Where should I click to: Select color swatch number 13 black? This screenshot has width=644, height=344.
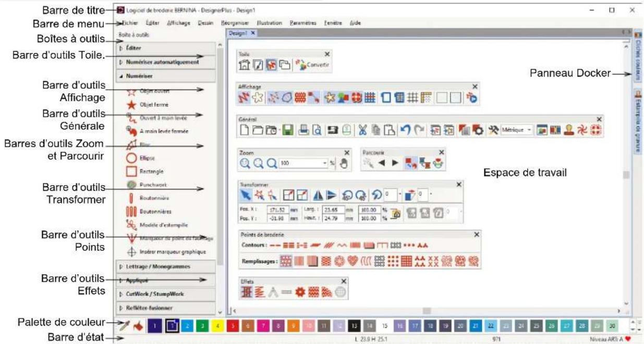pos(354,326)
